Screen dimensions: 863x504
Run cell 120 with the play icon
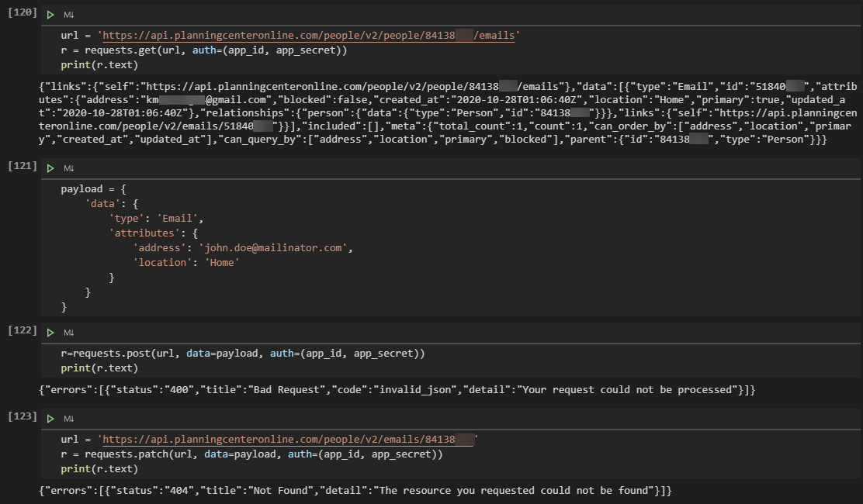click(50, 15)
